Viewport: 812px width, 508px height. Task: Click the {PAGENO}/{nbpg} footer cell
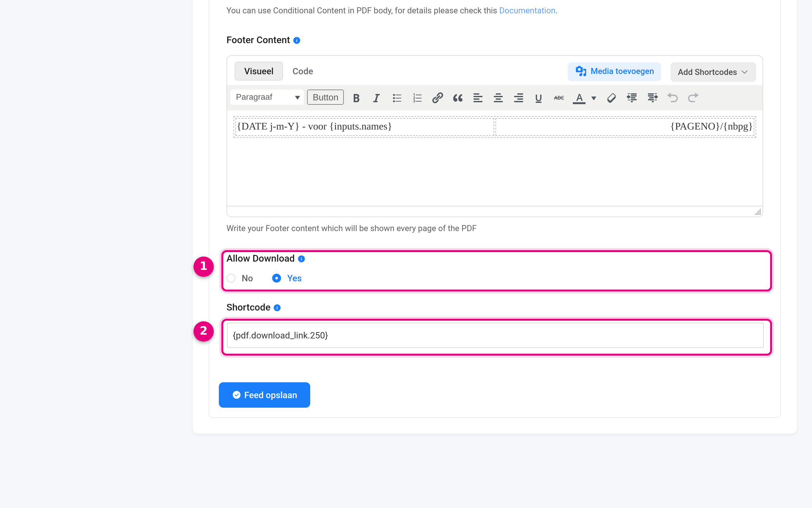[x=625, y=127]
